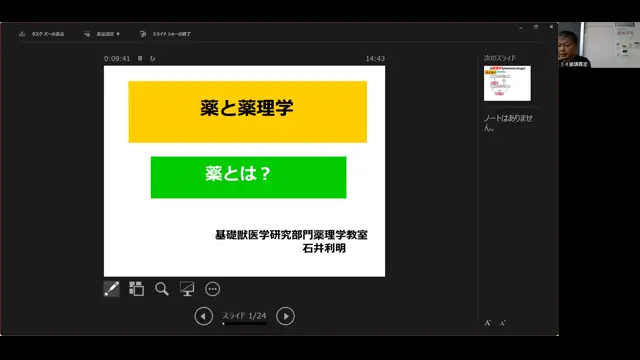640x360 pixels.
Task: Click the author name 石井利明
Action: point(324,248)
